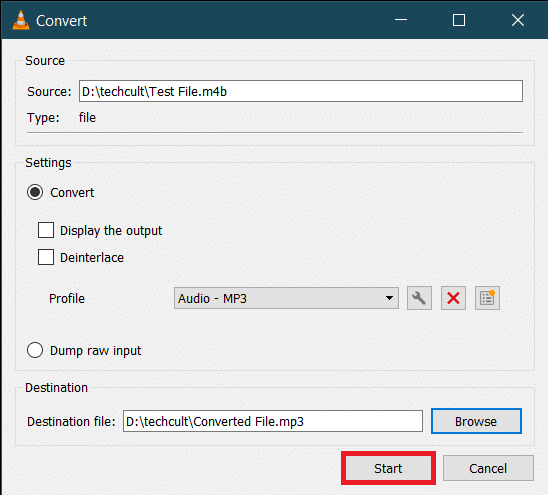Click the Convert title bar text
Image resolution: width=548 pixels, height=495 pixels.
[62, 21]
